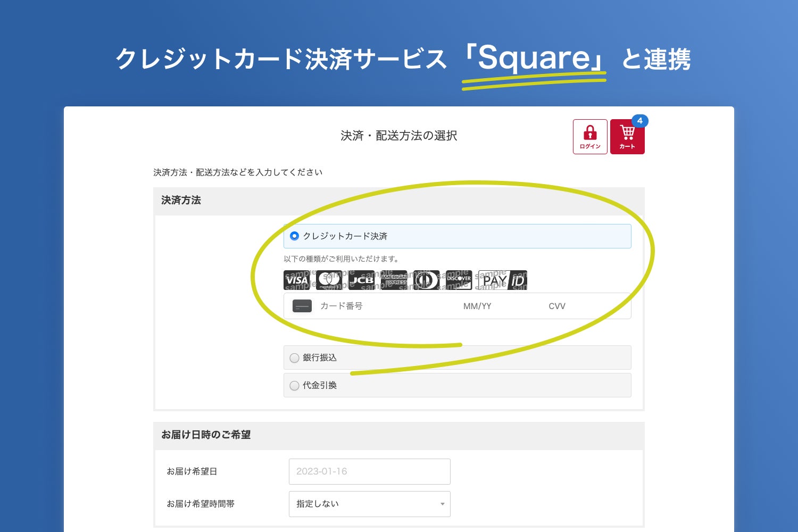
Task: Click the 決済・配送方法の選択 page title
Action: click(399, 136)
